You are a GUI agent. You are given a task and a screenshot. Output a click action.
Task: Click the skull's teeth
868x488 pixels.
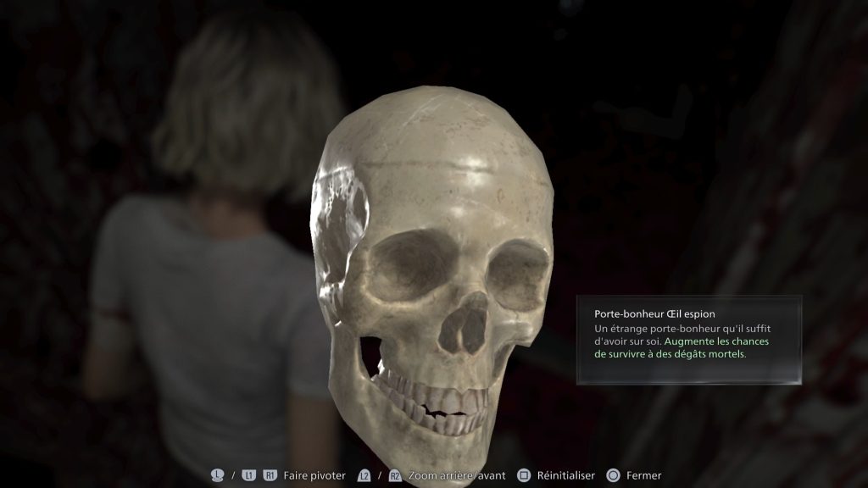point(432,398)
